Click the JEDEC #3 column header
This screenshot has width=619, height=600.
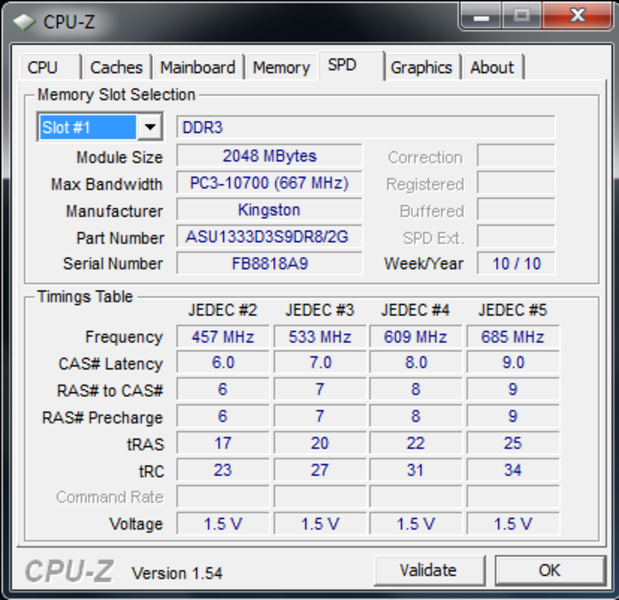click(x=320, y=310)
